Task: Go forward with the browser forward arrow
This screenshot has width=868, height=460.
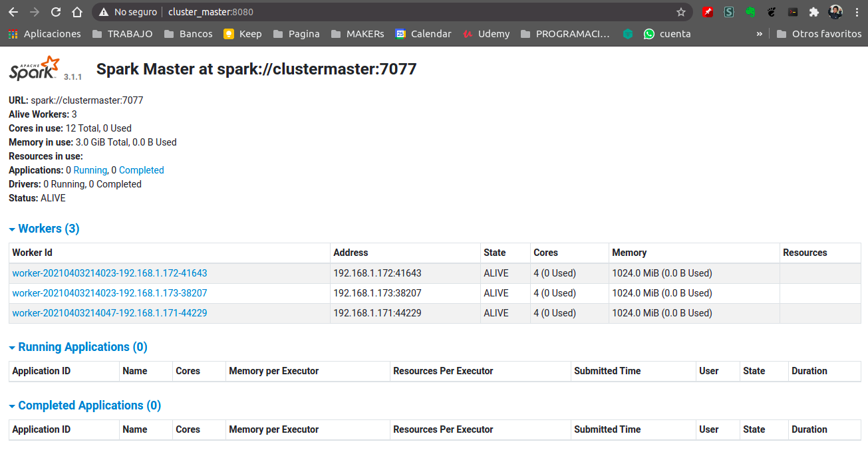Action: pos(35,12)
